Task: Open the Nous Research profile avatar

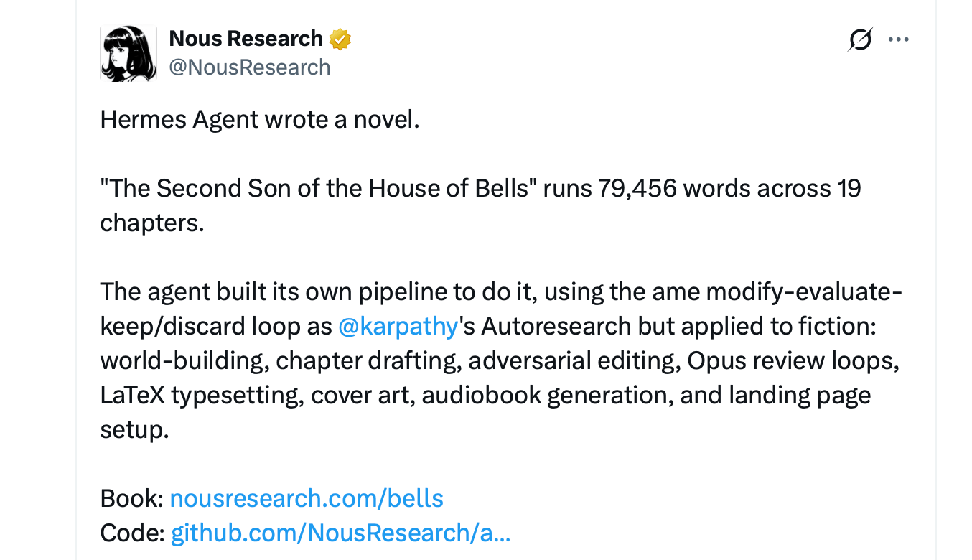Action: pos(128,53)
